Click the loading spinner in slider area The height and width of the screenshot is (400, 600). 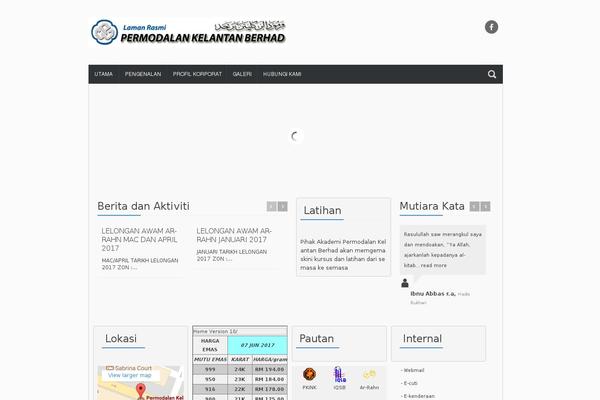click(295, 136)
